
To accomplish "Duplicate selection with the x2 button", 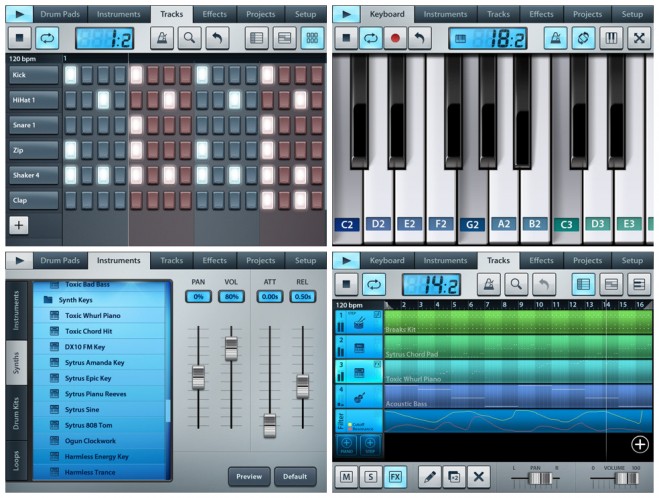I will coord(454,477).
